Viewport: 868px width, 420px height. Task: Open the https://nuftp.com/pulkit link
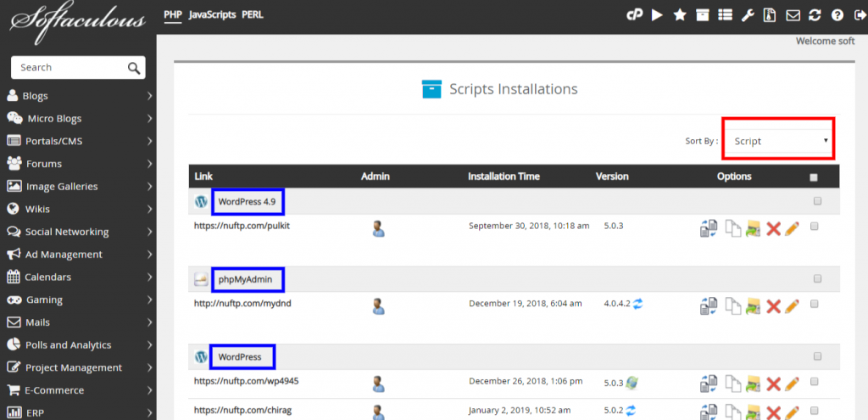point(242,226)
